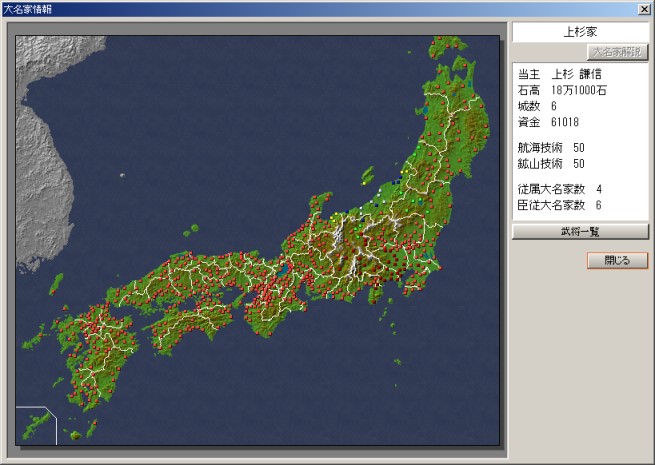Click the 鉱山技術 50 entry
The width and height of the screenshot is (655, 465).
(x=551, y=163)
